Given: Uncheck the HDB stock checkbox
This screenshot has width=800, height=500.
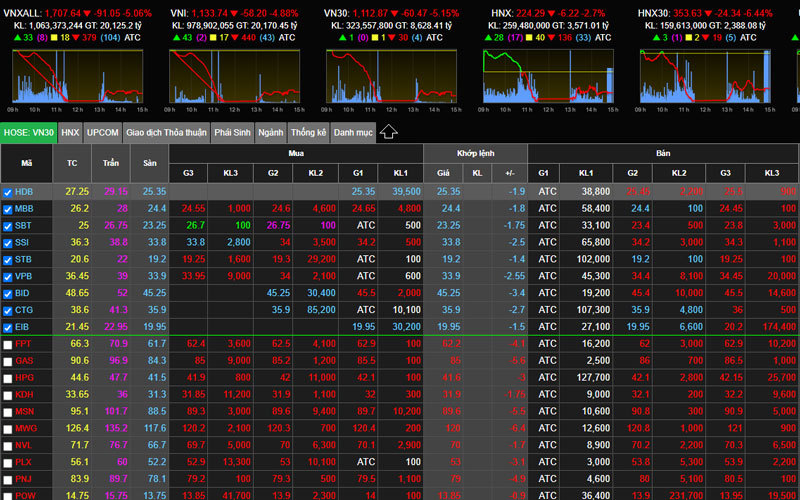Looking at the screenshot, I should (8, 192).
